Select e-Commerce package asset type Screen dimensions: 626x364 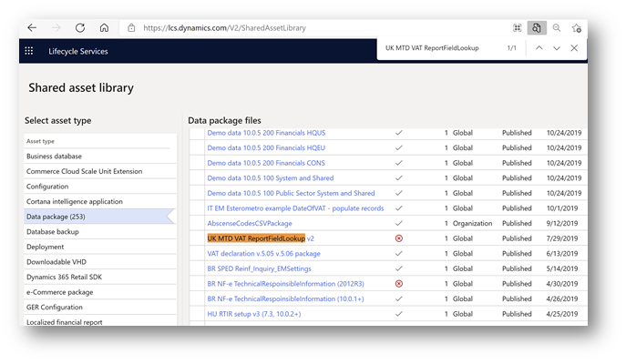100,292
